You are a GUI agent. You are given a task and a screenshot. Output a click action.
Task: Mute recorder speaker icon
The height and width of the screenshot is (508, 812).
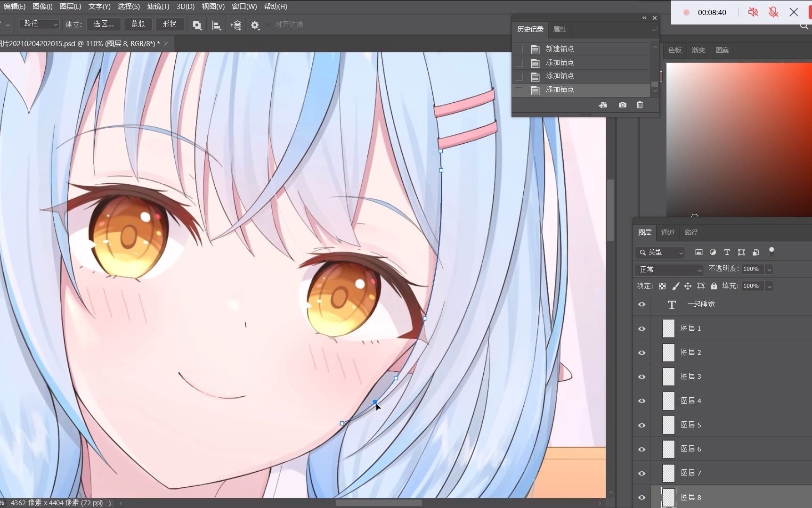(753, 12)
